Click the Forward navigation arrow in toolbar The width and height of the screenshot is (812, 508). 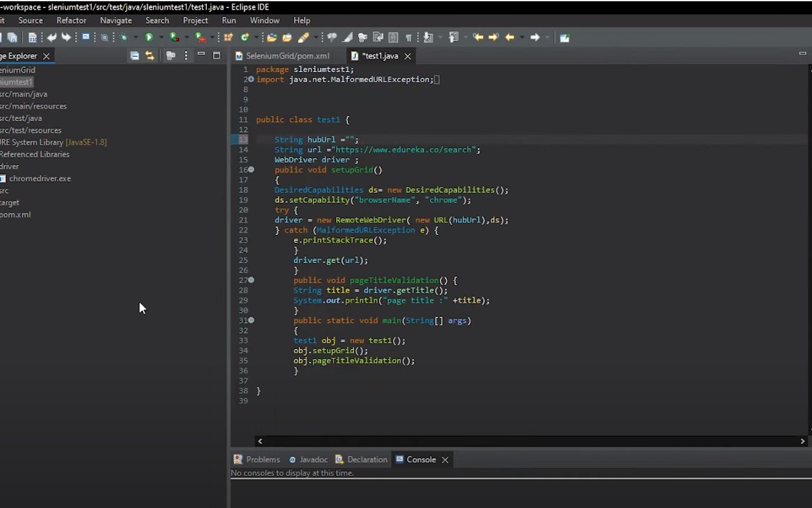[535, 38]
